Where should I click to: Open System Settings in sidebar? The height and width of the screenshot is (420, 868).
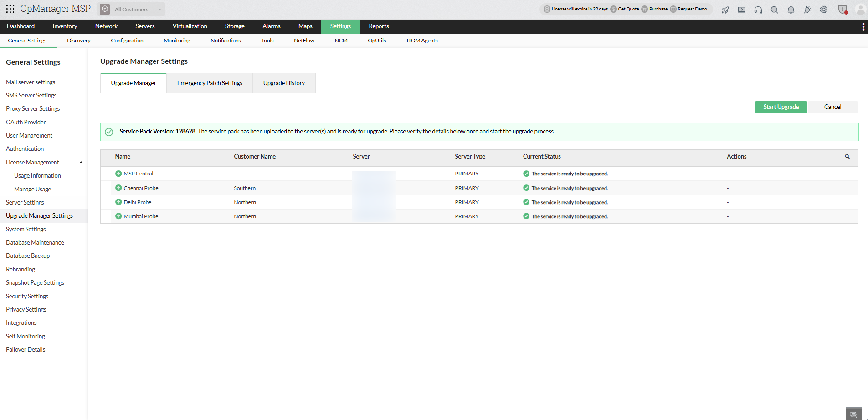pyautogui.click(x=26, y=230)
